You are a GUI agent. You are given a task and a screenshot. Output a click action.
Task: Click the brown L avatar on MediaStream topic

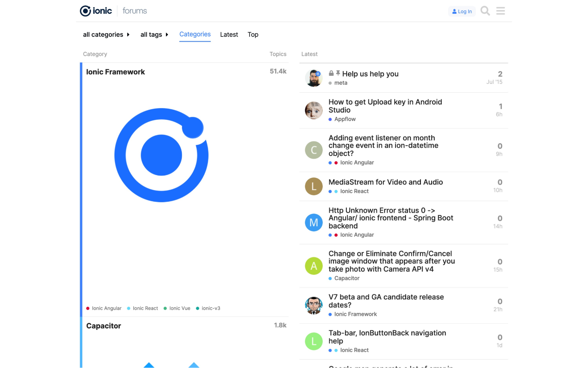[x=314, y=187]
